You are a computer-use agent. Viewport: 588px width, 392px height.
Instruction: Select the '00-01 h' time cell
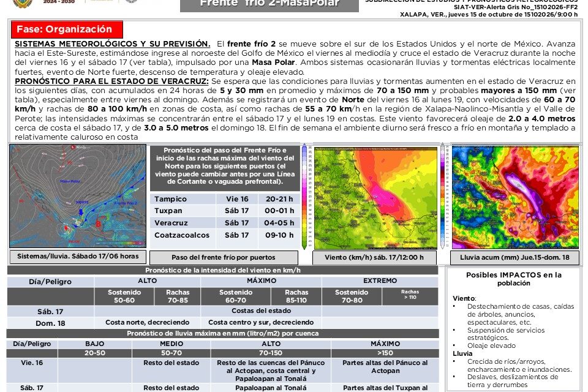279,211
